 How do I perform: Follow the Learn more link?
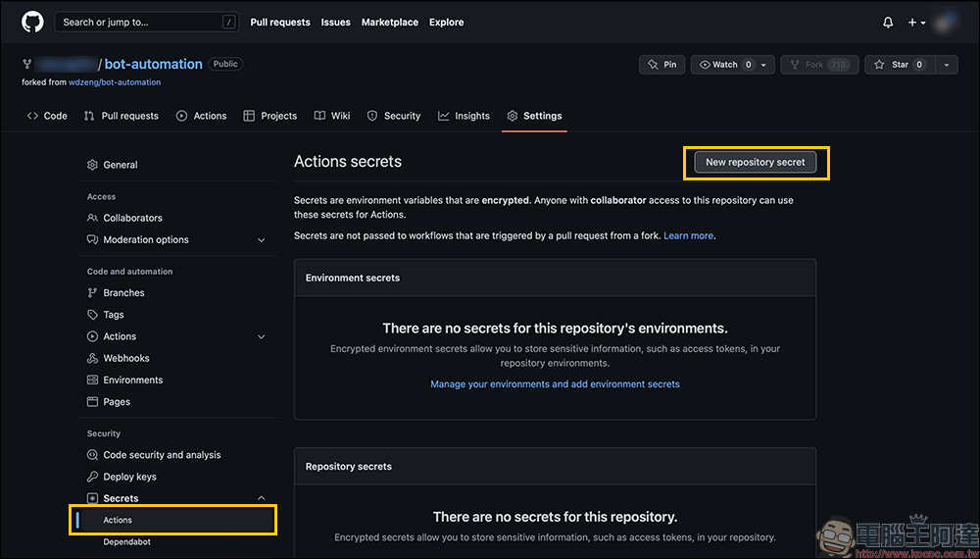click(688, 236)
